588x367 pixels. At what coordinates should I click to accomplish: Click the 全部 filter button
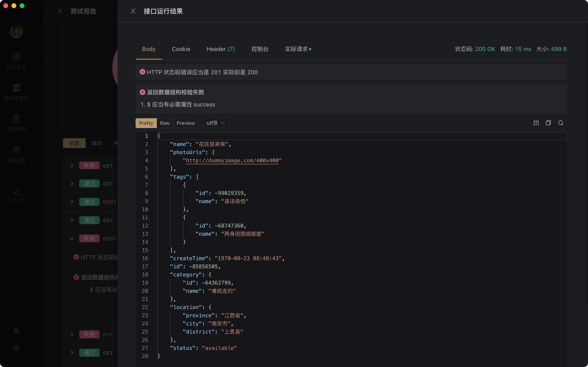coord(74,143)
